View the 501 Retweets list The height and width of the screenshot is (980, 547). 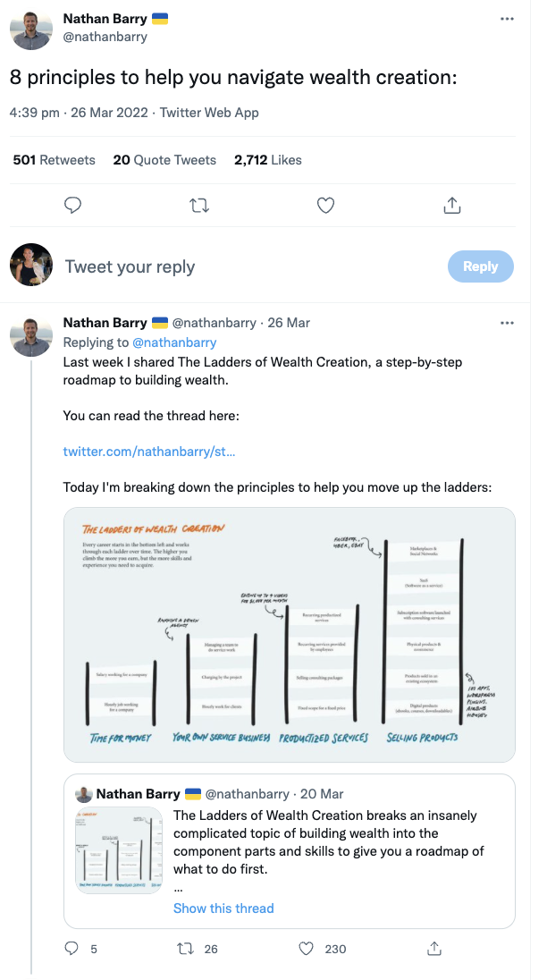point(54,160)
